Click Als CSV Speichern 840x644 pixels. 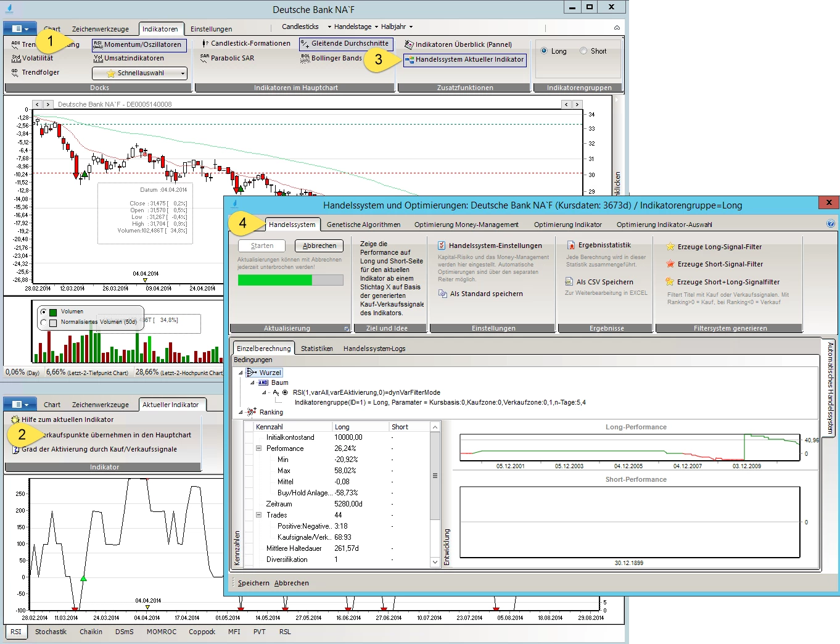[599, 282]
